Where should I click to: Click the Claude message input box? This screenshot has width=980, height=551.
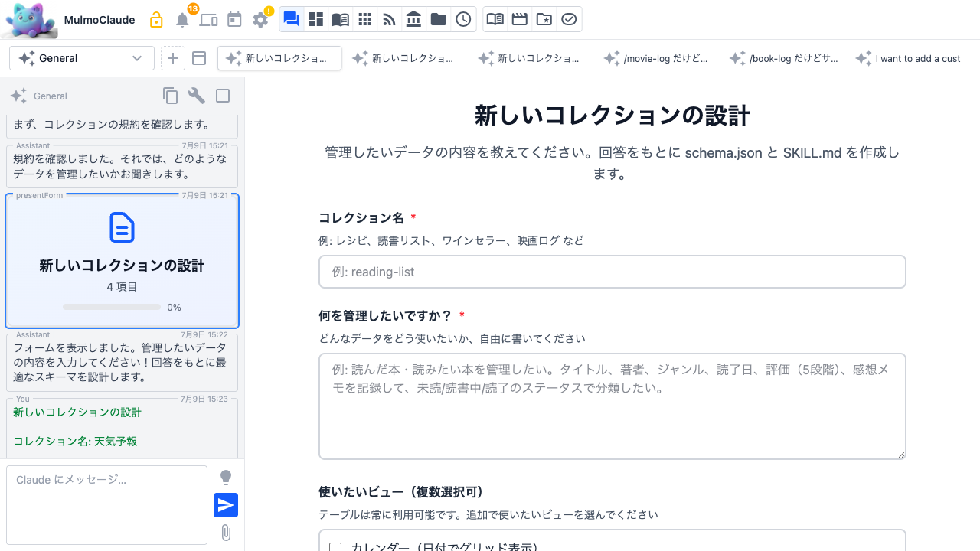pyautogui.click(x=106, y=505)
